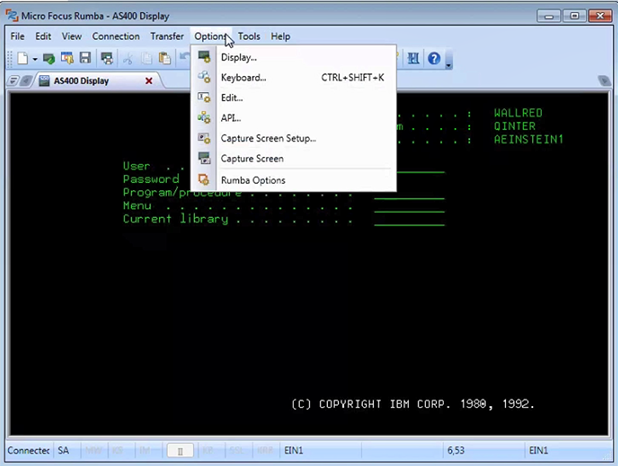Image resolution: width=618 pixels, height=466 pixels.
Task: Open the Transfer menu
Action: [x=167, y=36]
